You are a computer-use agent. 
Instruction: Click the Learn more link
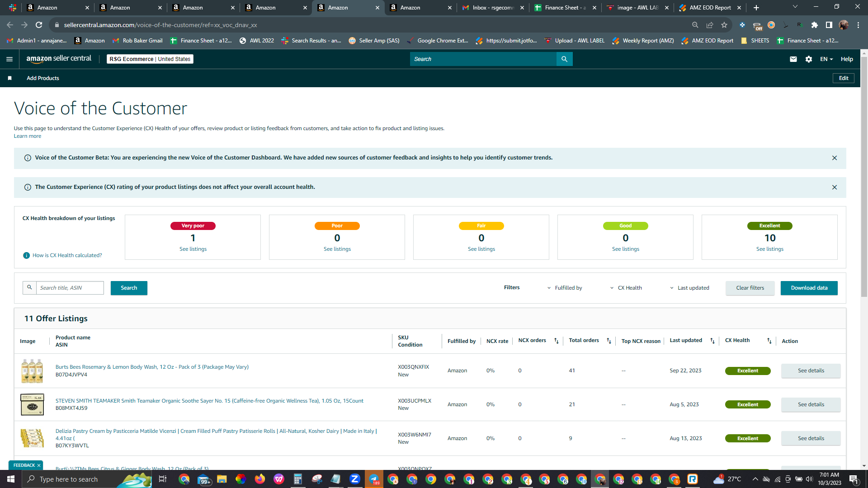pos(28,136)
